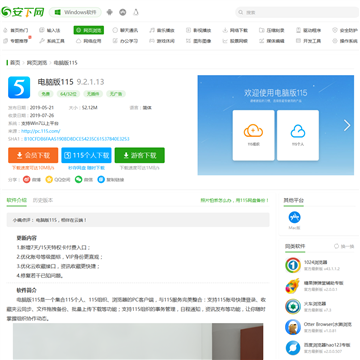Go to 网页浏览 in the breadcrumb

37,63
